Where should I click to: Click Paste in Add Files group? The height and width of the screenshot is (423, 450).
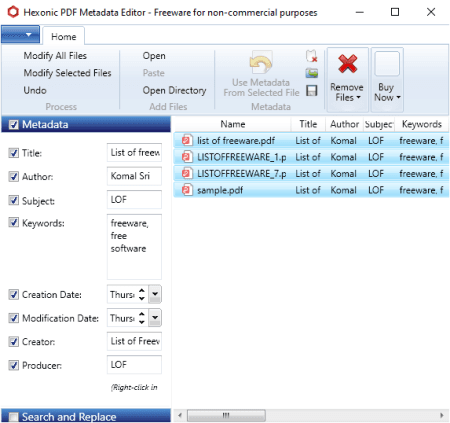[154, 73]
